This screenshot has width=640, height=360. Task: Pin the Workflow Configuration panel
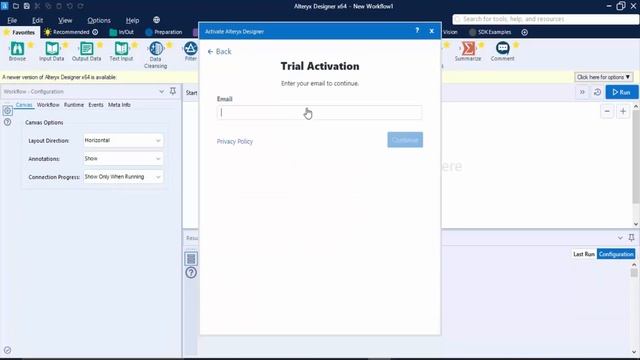(x=173, y=91)
